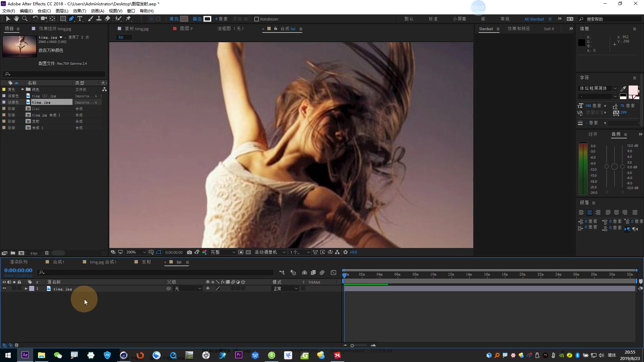Toggle transparency grid in viewer
Viewport: 644px width, 362px height.
pos(248,252)
